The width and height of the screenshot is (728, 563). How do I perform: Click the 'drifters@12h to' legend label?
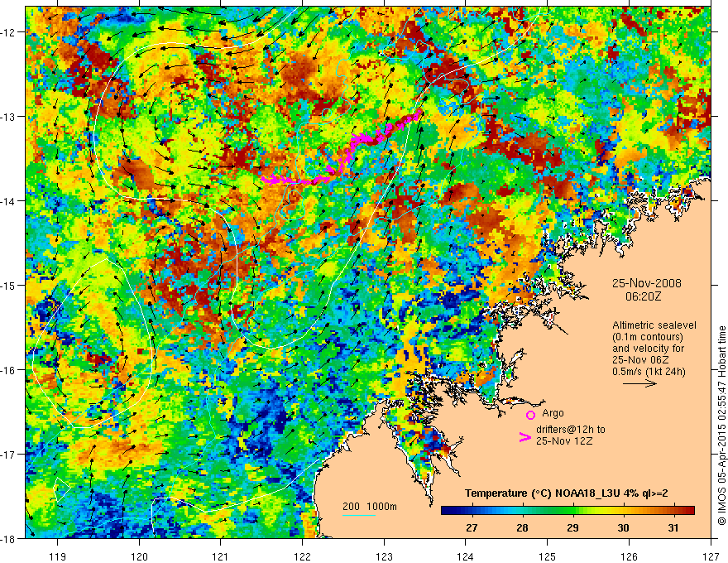[571, 430]
